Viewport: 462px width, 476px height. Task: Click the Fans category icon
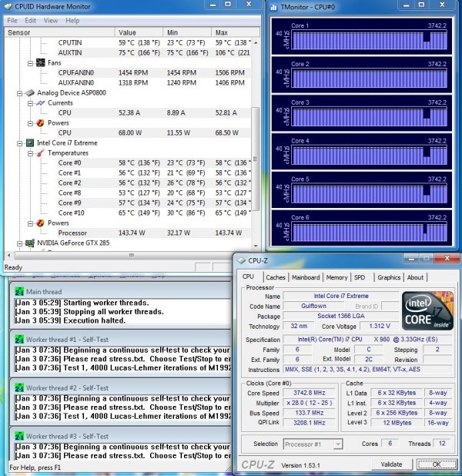point(40,63)
